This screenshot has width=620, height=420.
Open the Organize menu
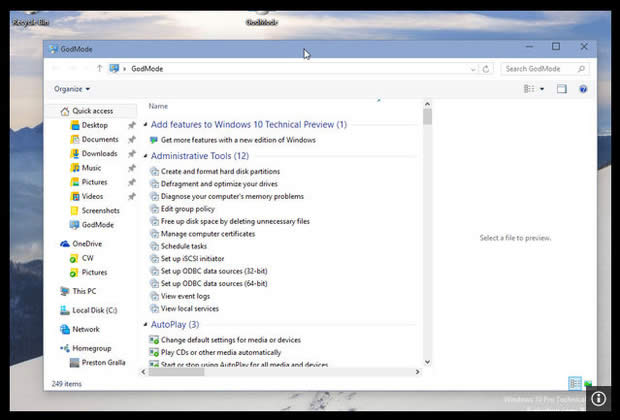pos(72,89)
